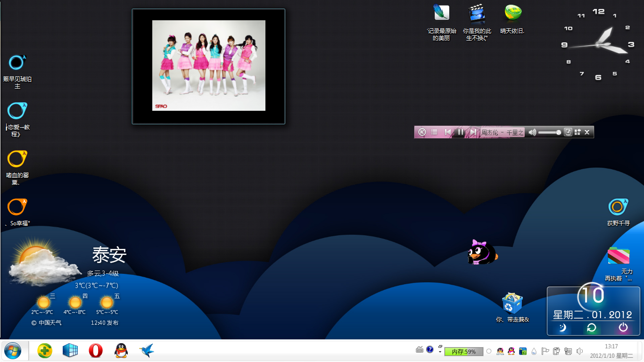Click the analog clock gadget
644x362 pixels.
tap(598, 45)
